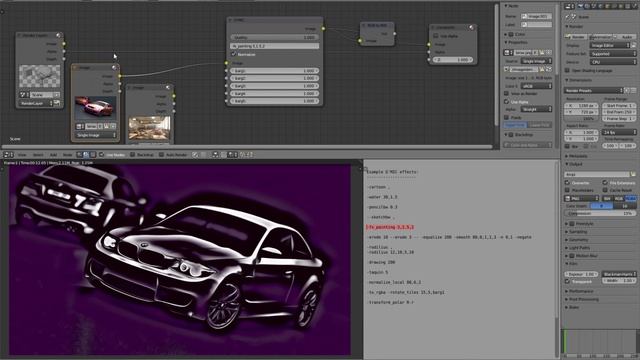Adjust the Compression slider
This screenshot has width=640, height=360.
point(600,213)
